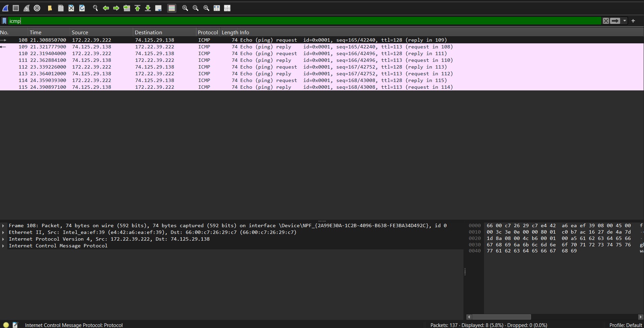Clear the display filter
The height and width of the screenshot is (328, 644).
coord(606,21)
